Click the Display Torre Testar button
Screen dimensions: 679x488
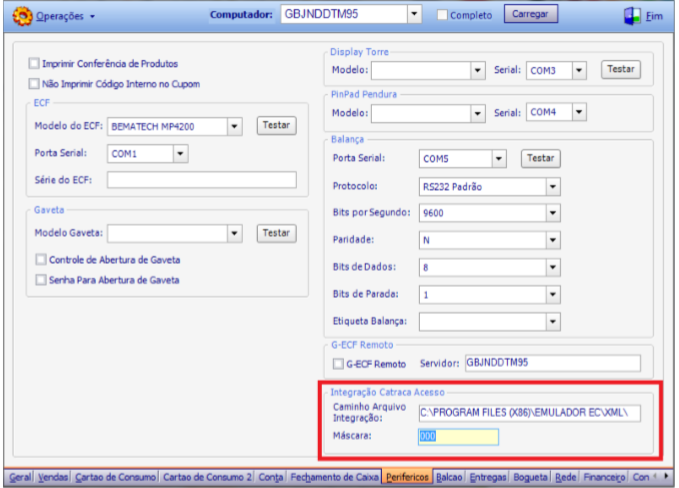pyautogui.click(x=621, y=69)
